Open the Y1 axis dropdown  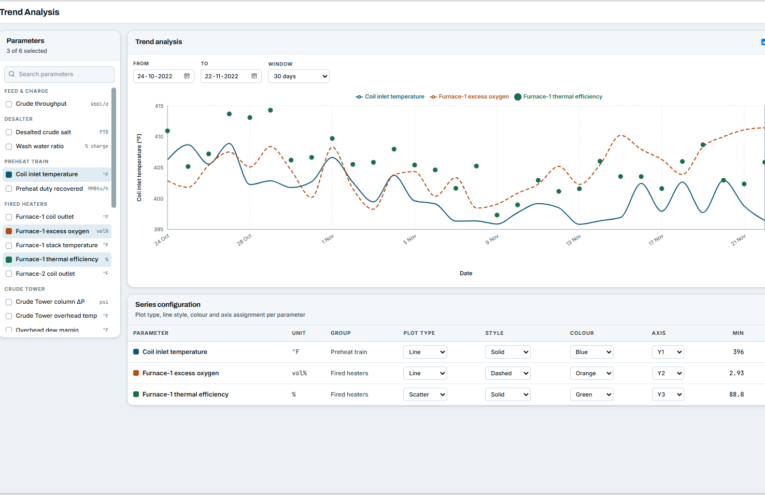667,352
